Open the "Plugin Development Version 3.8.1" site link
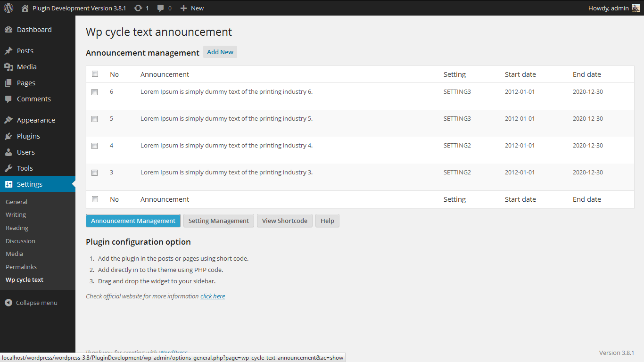 pyautogui.click(x=79, y=8)
